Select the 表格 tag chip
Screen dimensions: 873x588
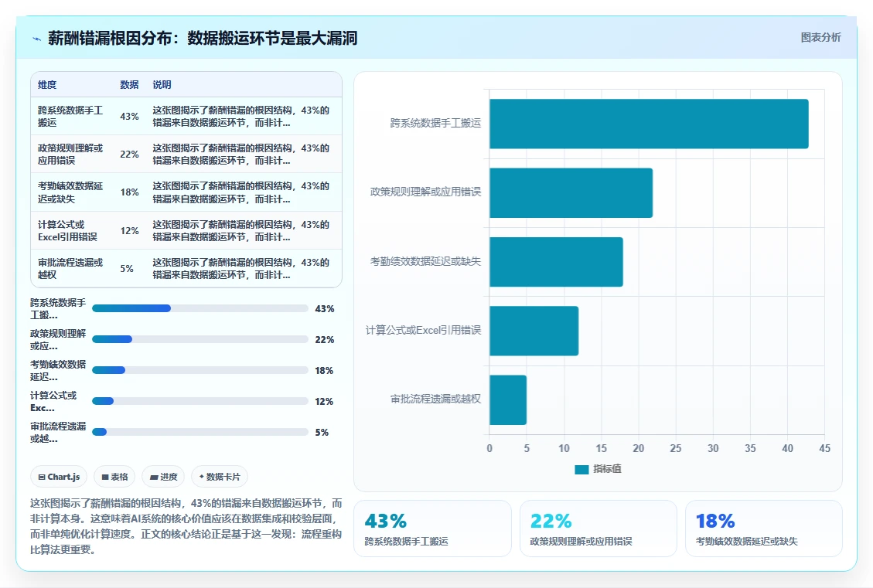[114, 477]
